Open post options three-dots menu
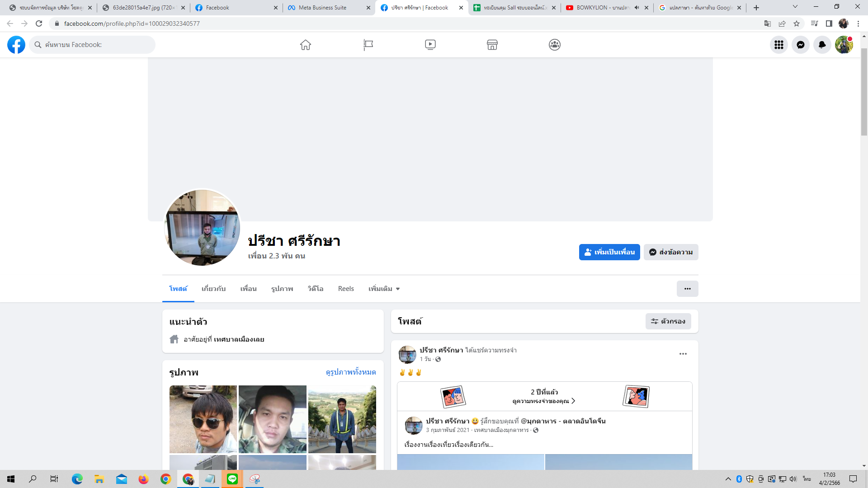The width and height of the screenshot is (868, 488). [x=683, y=354]
